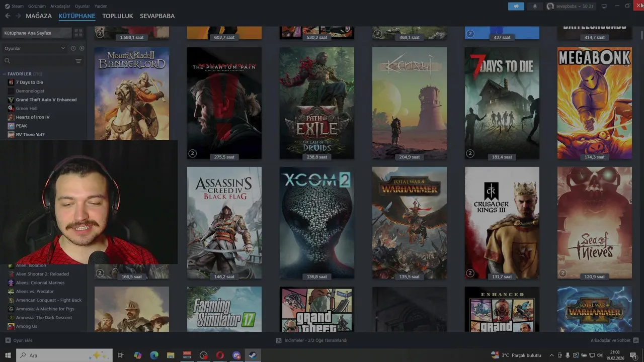Click the downloads icon in bottom bar
Image resolution: width=644 pixels, height=362 pixels.
tap(279, 340)
